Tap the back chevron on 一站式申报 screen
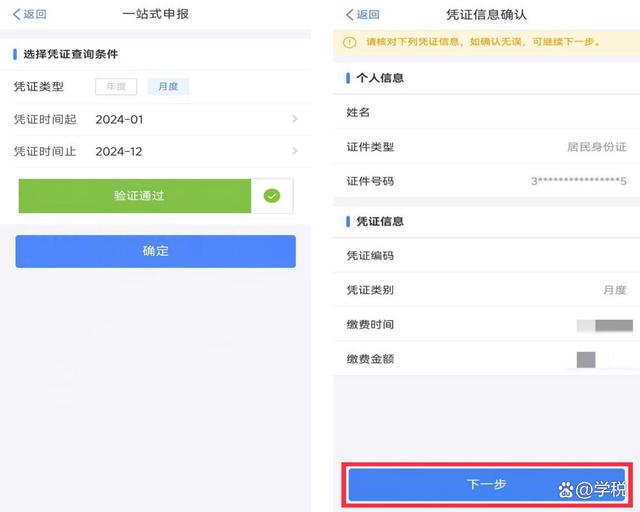This screenshot has height=512, width=640. point(16,14)
